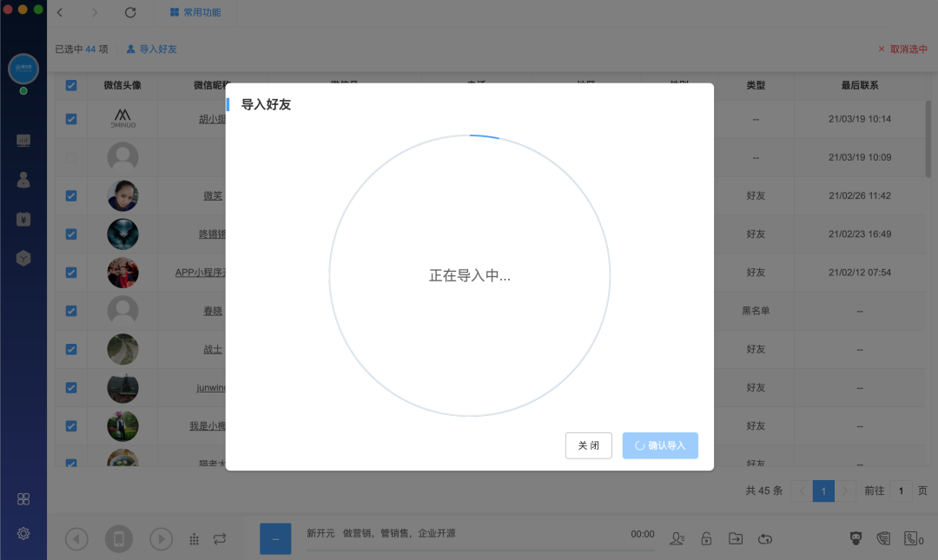This screenshot has width=938, height=560.
Task: Uncheck the checkbox for the APP小程序 row
Action: tap(71, 273)
